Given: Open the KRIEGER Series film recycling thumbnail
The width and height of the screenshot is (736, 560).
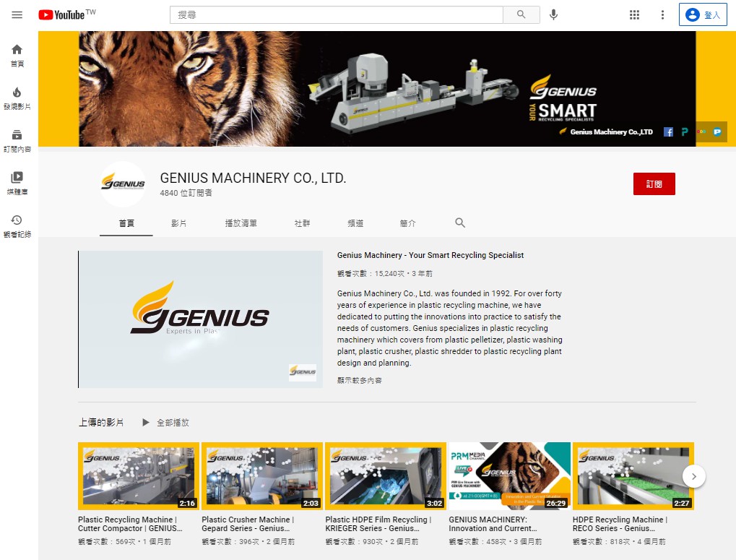Looking at the screenshot, I should pyautogui.click(x=386, y=476).
